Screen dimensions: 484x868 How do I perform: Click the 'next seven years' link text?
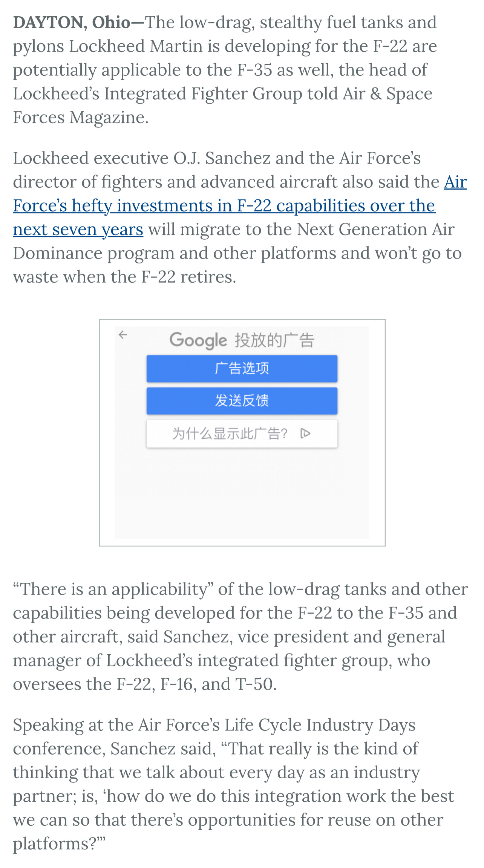(x=78, y=230)
